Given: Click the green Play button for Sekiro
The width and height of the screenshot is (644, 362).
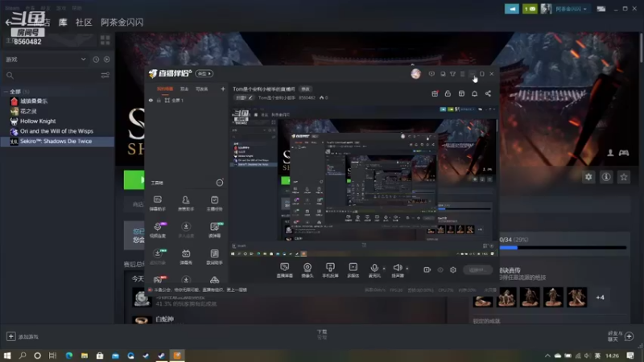Looking at the screenshot, I should (134, 179).
